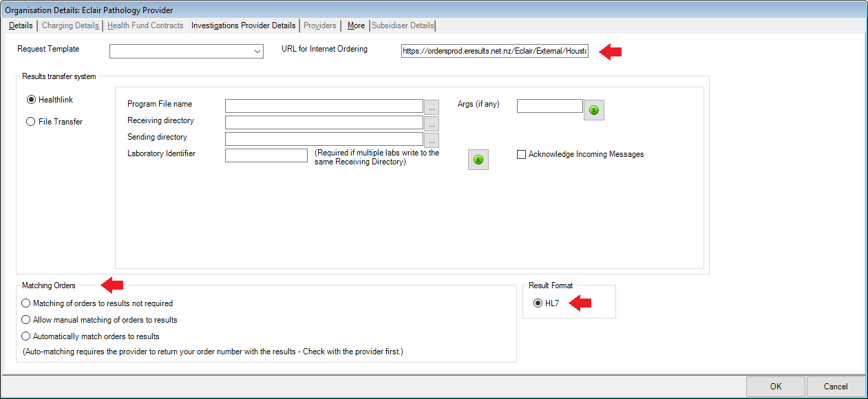Click the green info icon beside Args field
Viewport: 868px width, 399px height.
click(x=594, y=109)
